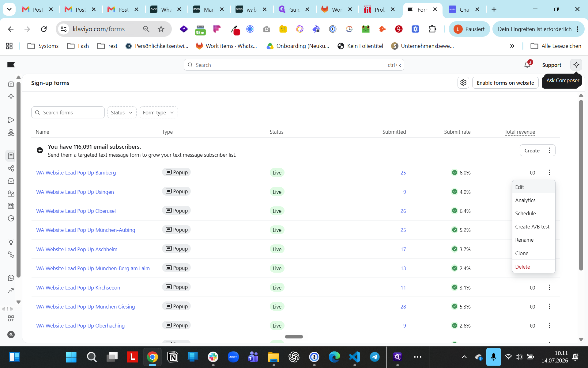Image resolution: width=588 pixels, height=368 pixels.
Task: Expand the Form type filter dropdown
Action: click(159, 113)
